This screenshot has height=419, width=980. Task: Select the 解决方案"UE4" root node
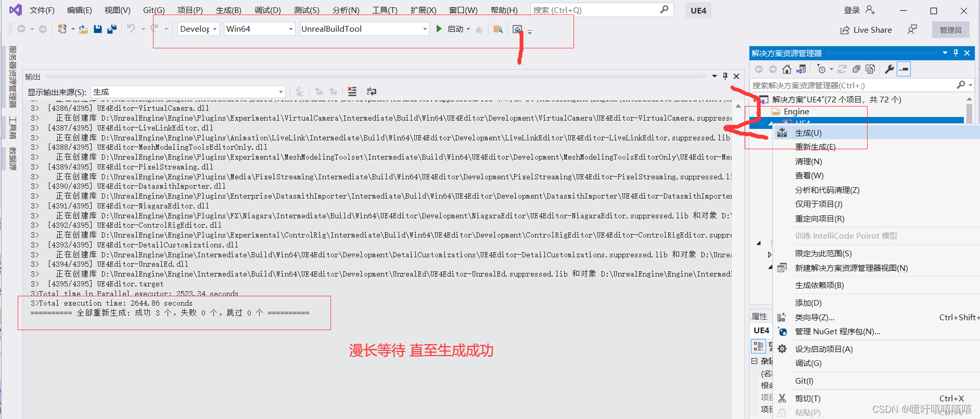(836, 100)
